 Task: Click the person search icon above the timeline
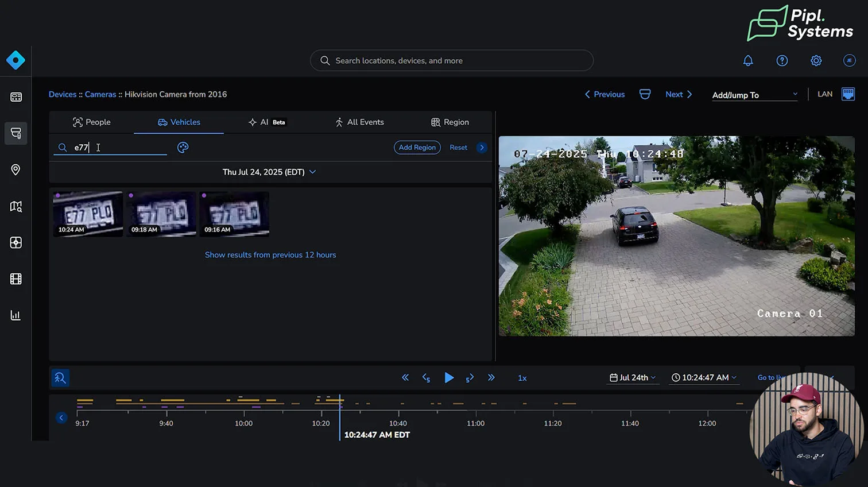tap(60, 378)
